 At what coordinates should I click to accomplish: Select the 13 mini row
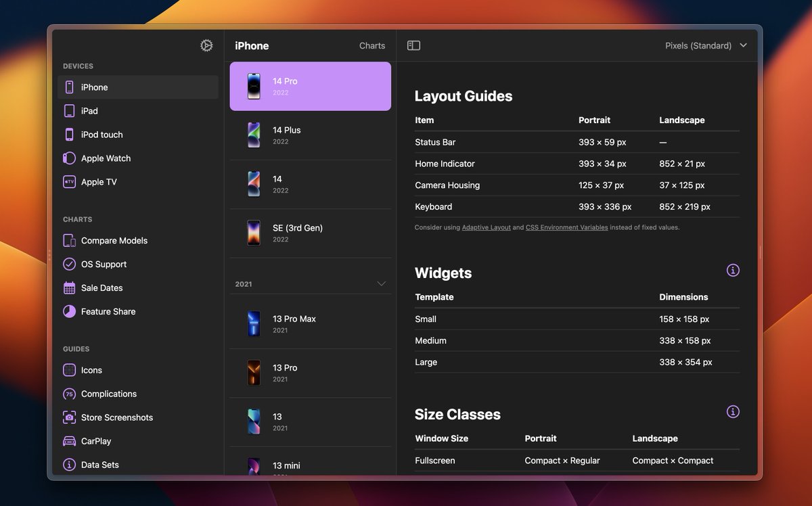click(311, 461)
